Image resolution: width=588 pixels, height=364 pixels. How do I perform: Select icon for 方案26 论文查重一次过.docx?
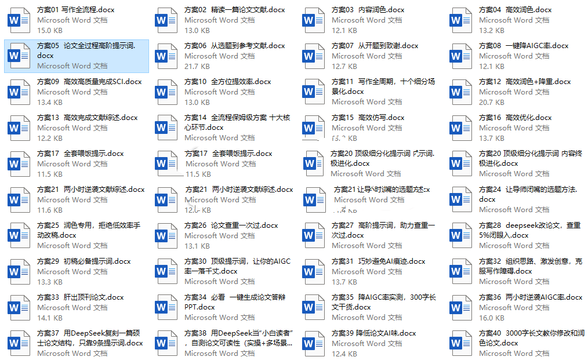166,235
